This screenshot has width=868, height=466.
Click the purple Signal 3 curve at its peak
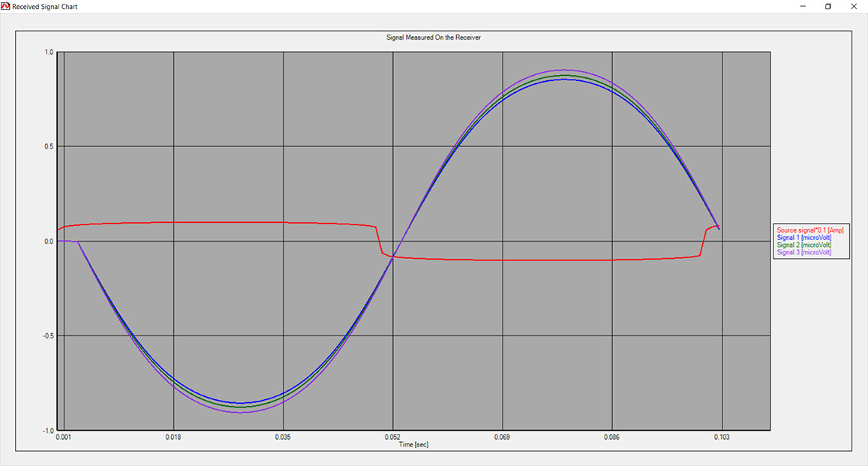click(x=564, y=70)
